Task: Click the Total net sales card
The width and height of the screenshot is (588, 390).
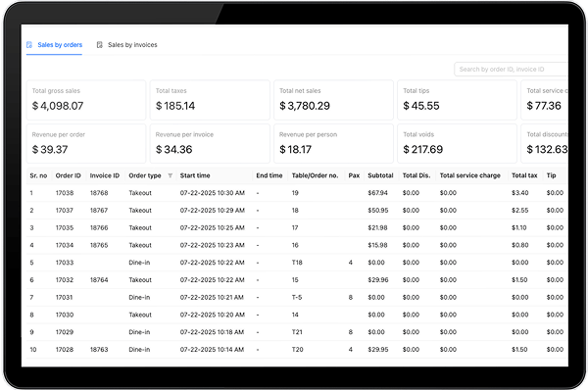Action: pos(334,100)
